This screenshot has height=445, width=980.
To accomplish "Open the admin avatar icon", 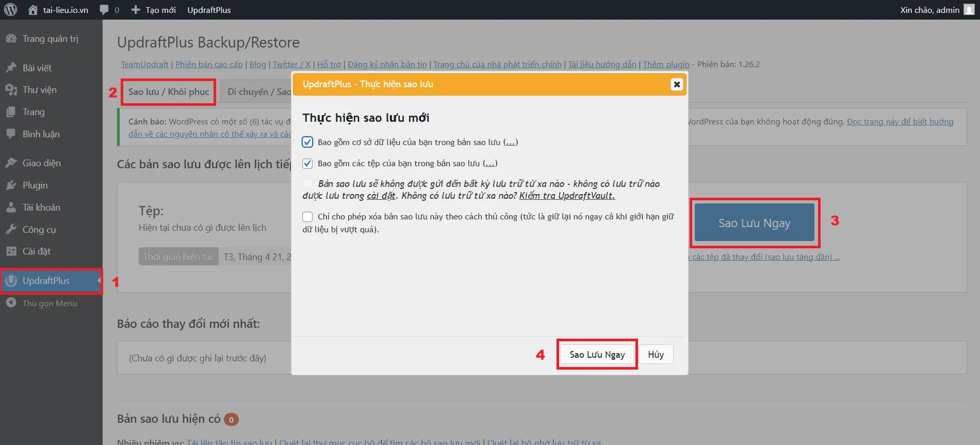I will [x=969, y=10].
